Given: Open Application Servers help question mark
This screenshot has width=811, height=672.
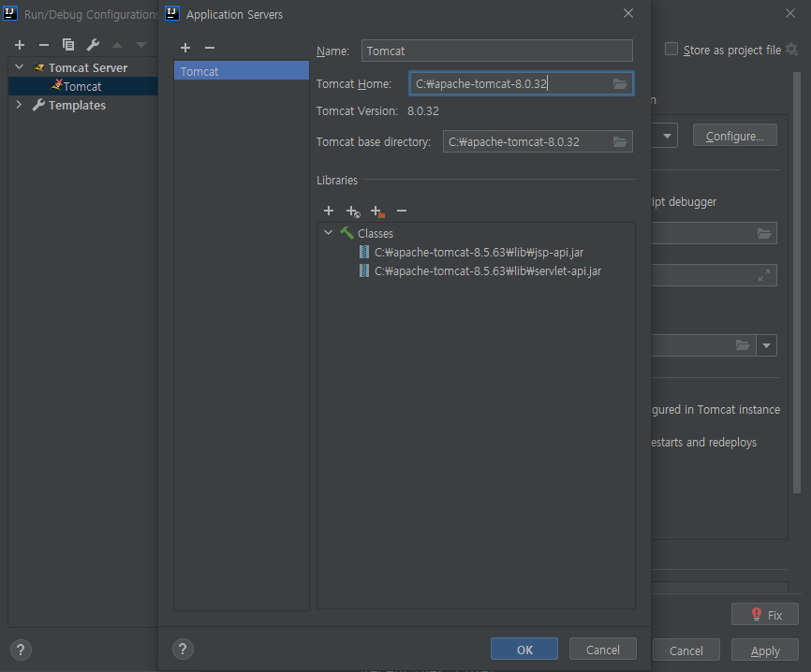Looking at the screenshot, I should 183,650.
